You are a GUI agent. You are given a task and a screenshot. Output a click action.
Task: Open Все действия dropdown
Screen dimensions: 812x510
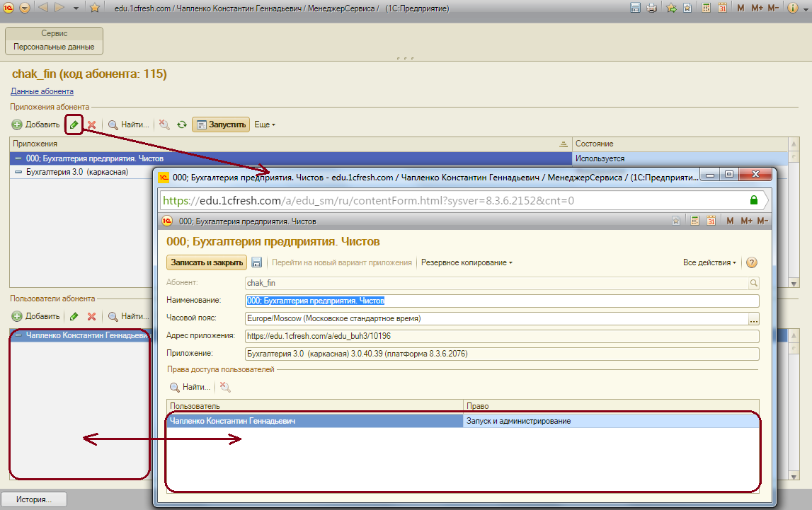click(709, 262)
